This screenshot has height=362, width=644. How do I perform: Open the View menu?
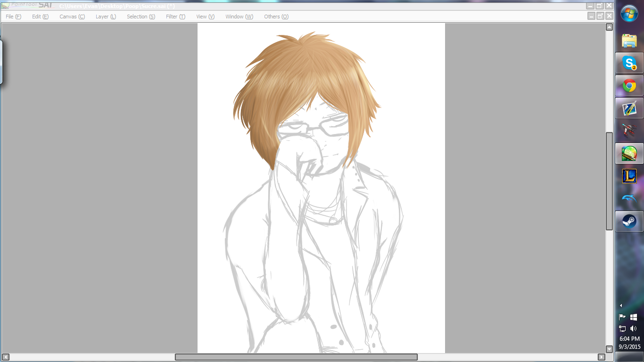pos(205,17)
